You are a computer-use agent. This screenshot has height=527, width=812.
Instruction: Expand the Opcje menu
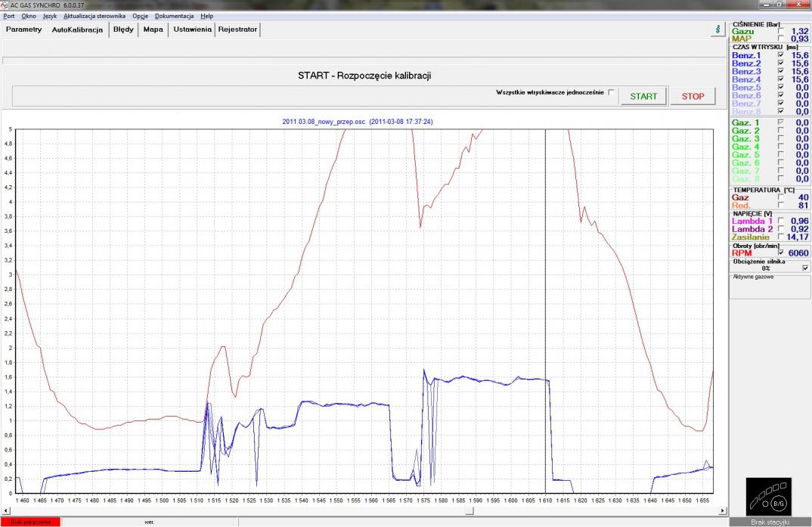click(x=140, y=16)
